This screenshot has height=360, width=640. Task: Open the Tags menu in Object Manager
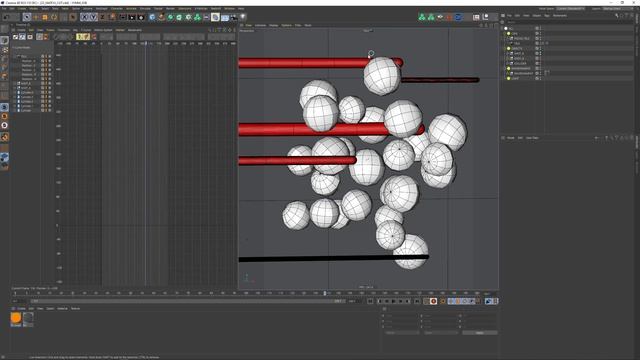[x=547, y=16]
